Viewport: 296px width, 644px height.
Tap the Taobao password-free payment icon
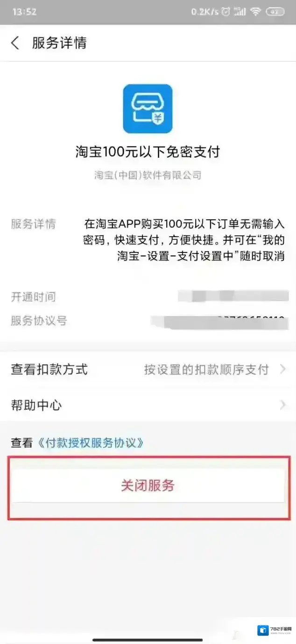tap(148, 109)
